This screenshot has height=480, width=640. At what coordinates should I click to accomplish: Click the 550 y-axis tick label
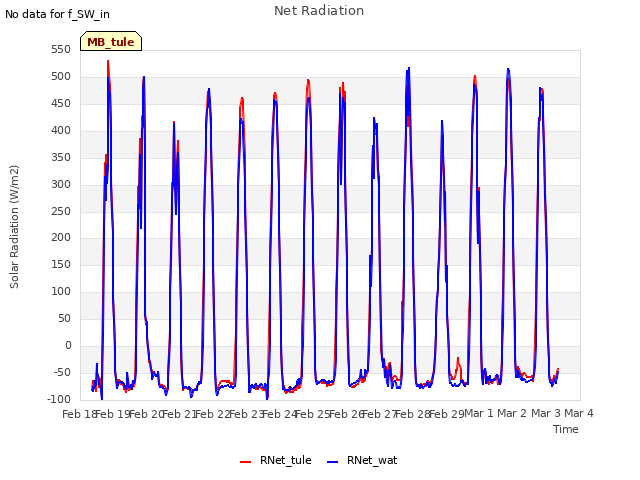point(61,50)
